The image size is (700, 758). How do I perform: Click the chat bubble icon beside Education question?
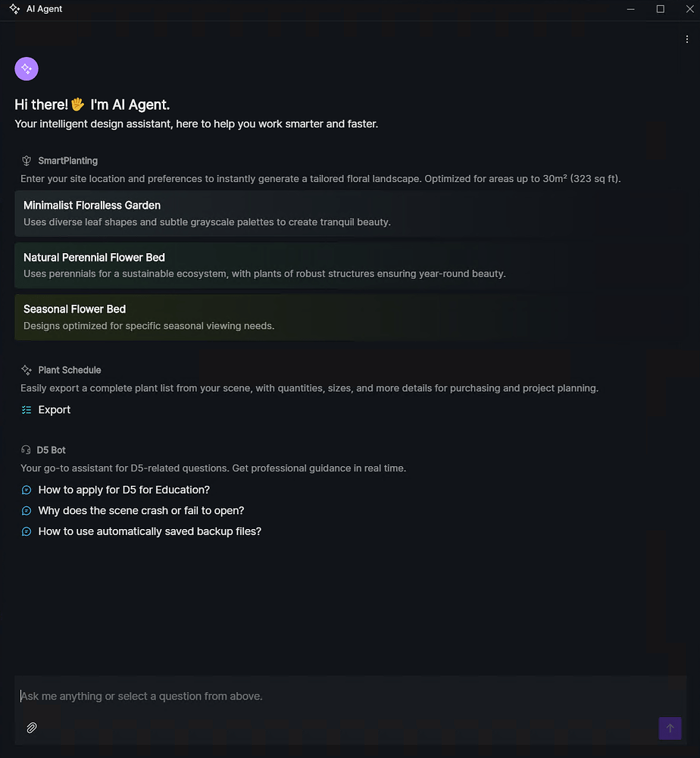[x=26, y=490]
